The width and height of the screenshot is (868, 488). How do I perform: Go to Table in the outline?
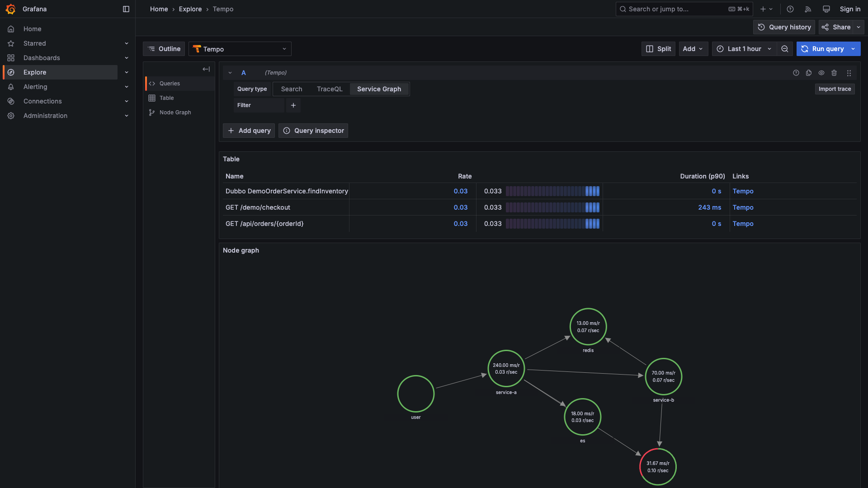[x=180, y=98]
